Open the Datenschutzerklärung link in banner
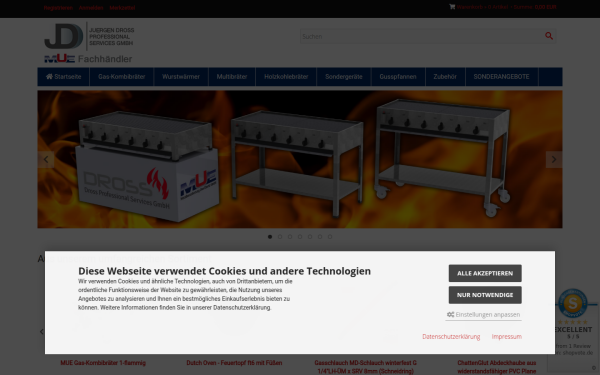 tap(451, 336)
